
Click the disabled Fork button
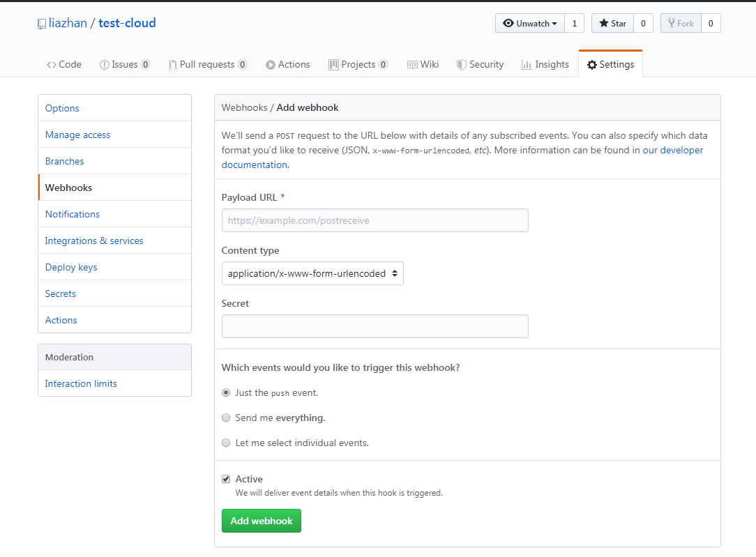(x=681, y=23)
